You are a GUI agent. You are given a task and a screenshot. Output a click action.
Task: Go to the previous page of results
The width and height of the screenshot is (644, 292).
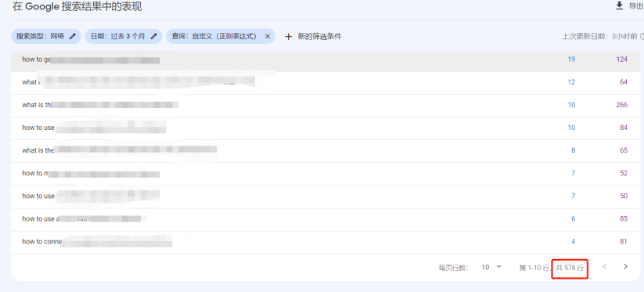605,267
